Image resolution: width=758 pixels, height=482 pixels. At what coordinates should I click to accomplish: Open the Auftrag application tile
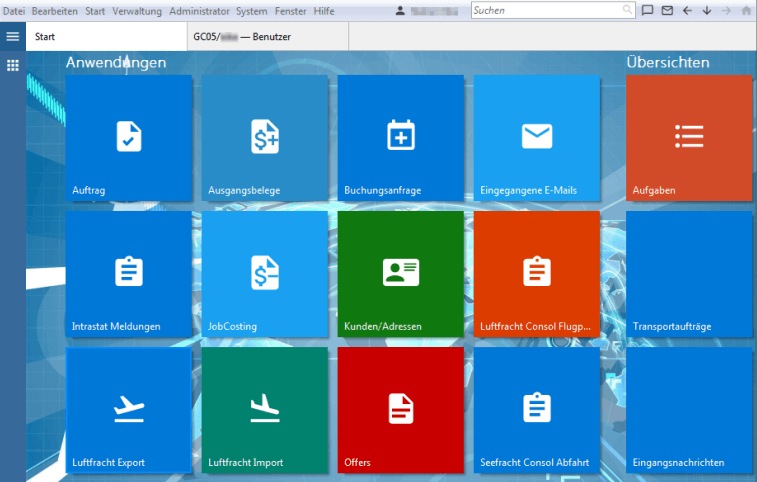pyautogui.click(x=128, y=138)
